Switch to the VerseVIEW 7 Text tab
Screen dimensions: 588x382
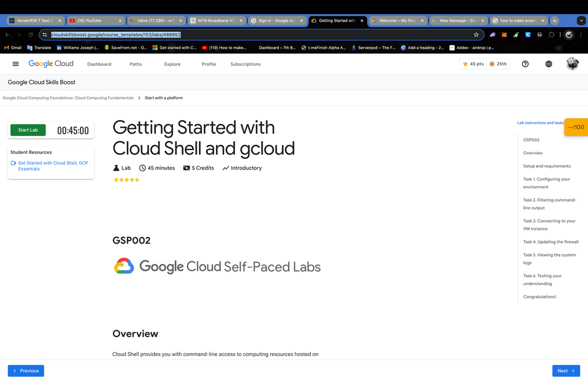[35, 21]
